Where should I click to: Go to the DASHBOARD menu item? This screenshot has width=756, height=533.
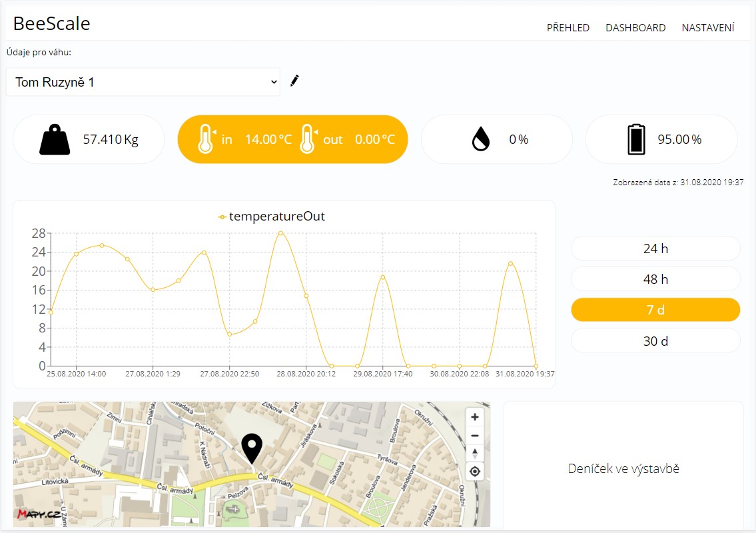pos(635,28)
